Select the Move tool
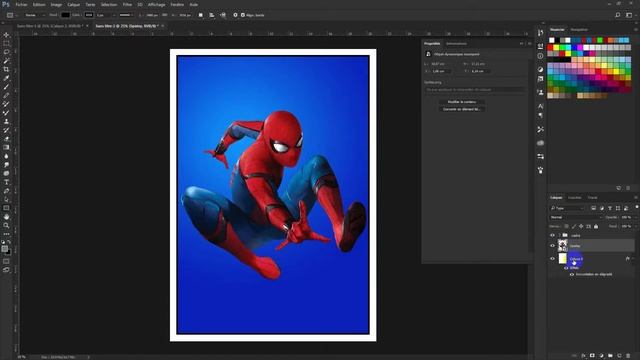Screen dimensions: 640x360 [x=7, y=35]
